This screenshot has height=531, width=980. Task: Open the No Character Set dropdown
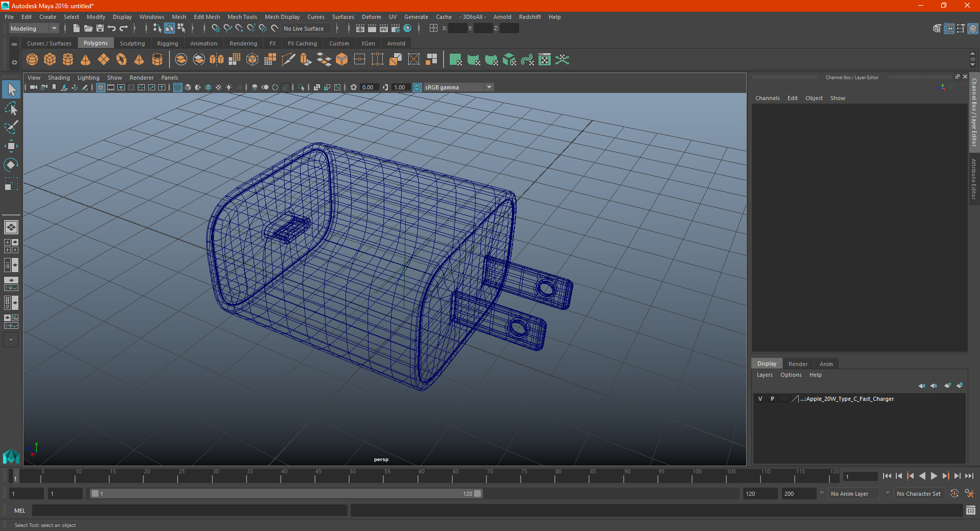pos(919,494)
